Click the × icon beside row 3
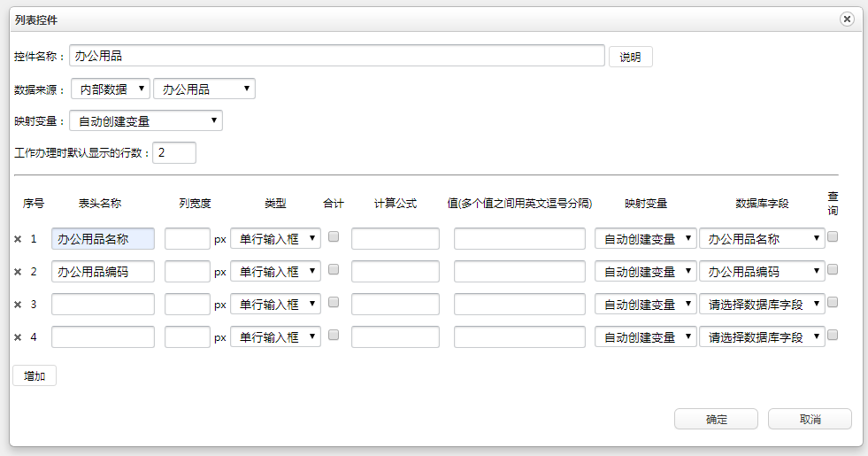868x456 pixels. coord(18,305)
